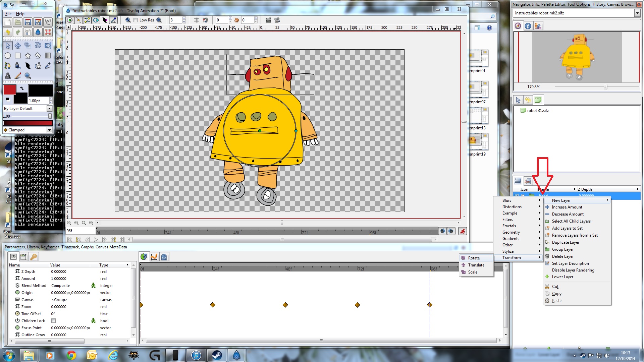Toggle position handles display button
The height and width of the screenshot is (362, 644).
click(70, 20)
